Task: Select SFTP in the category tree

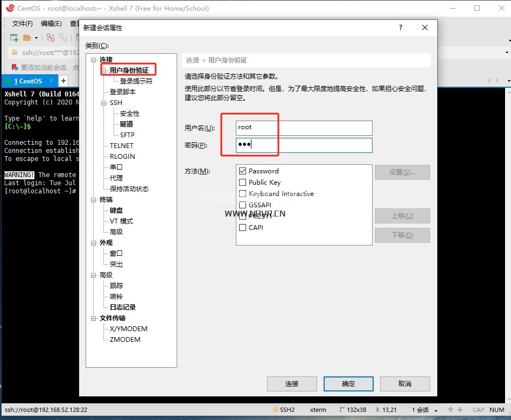Action: [x=128, y=135]
